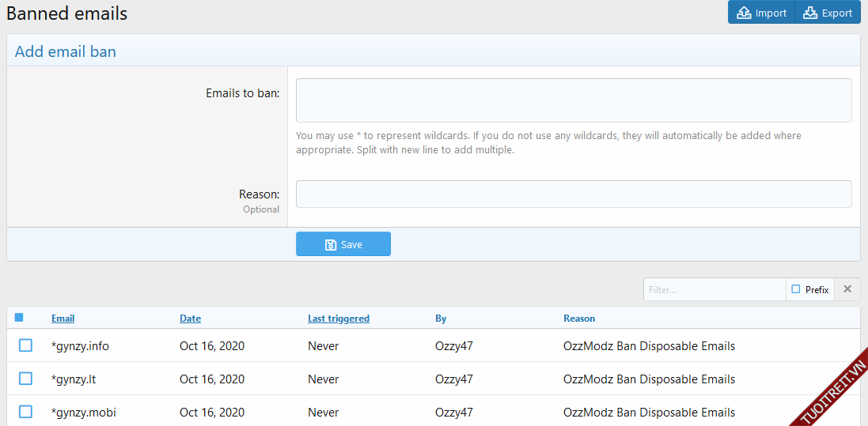Screen dimensions: 868x426
Task: Focus the Emails to ban text area
Action: 574,100
